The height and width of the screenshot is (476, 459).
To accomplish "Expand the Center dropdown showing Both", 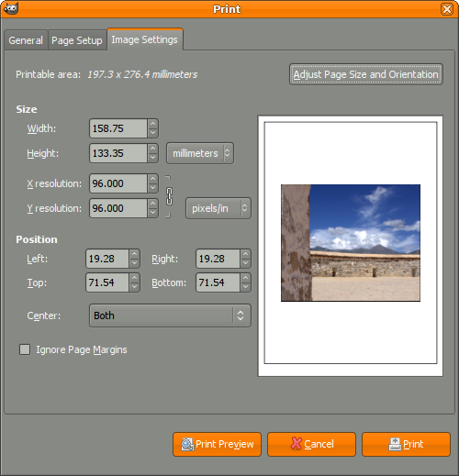I will (170, 315).
